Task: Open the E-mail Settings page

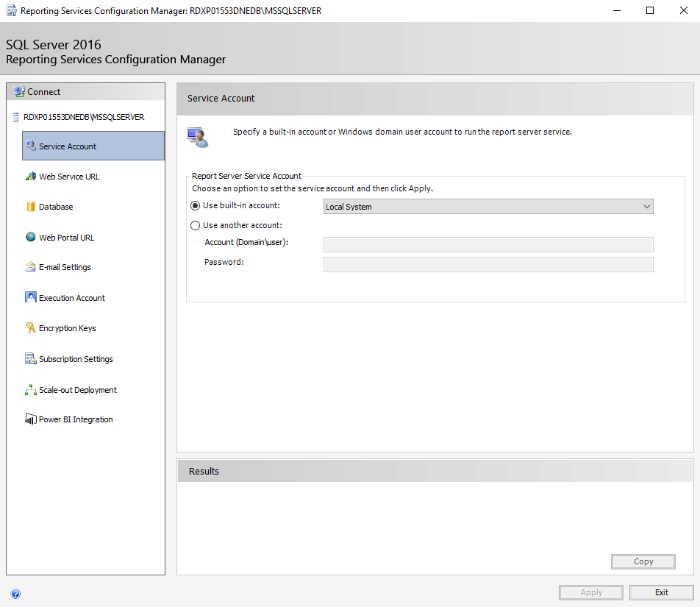Action: click(65, 267)
